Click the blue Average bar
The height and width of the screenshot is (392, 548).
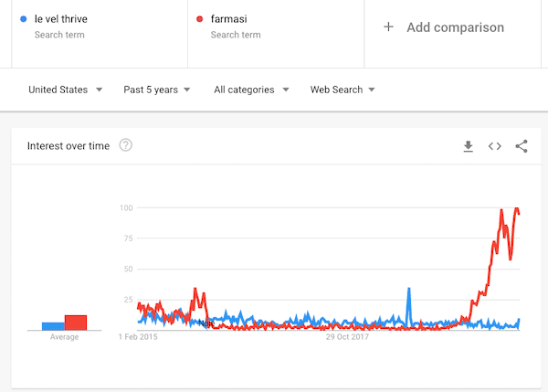point(53,326)
